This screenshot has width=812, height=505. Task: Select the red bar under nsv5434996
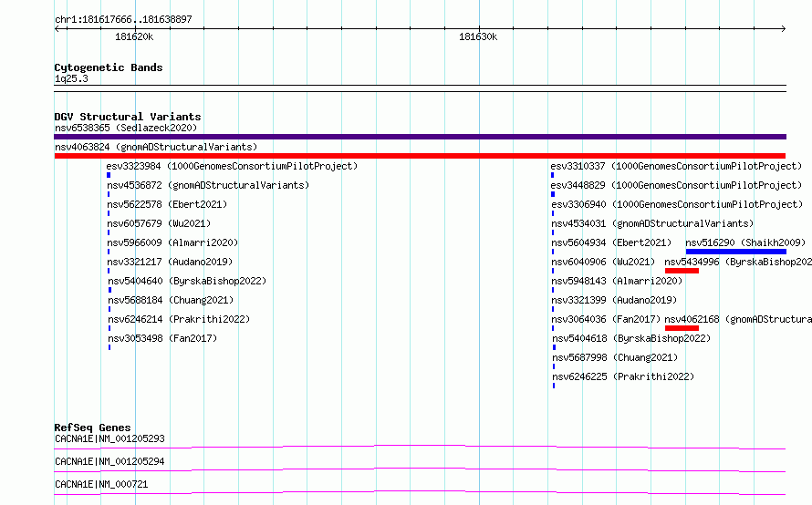(x=682, y=271)
